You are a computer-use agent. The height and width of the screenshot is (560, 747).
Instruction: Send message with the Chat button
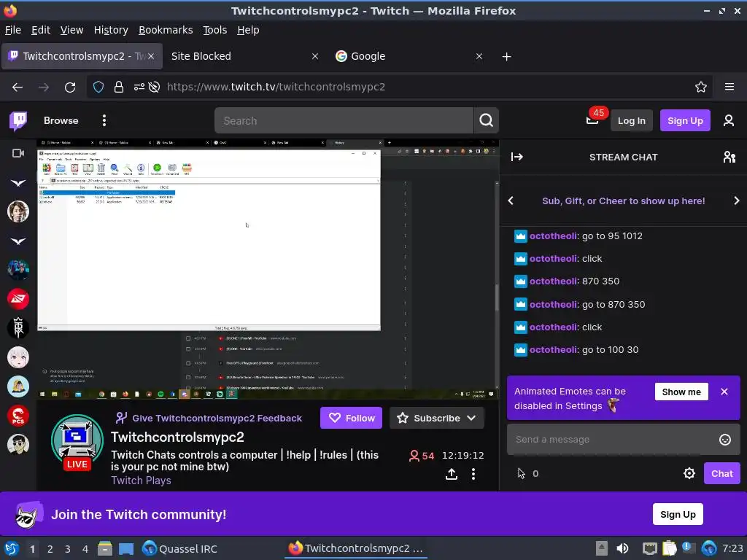tap(721, 473)
